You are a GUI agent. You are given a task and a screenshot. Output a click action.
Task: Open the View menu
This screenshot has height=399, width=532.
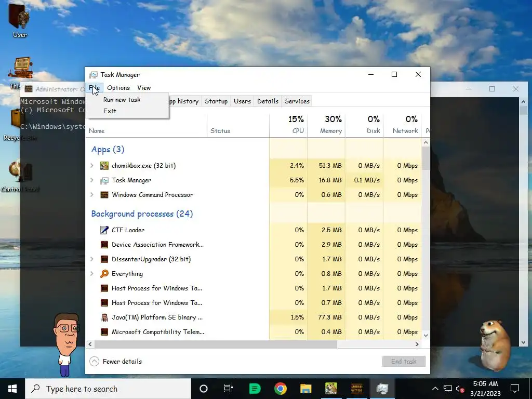click(x=144, y=87)
